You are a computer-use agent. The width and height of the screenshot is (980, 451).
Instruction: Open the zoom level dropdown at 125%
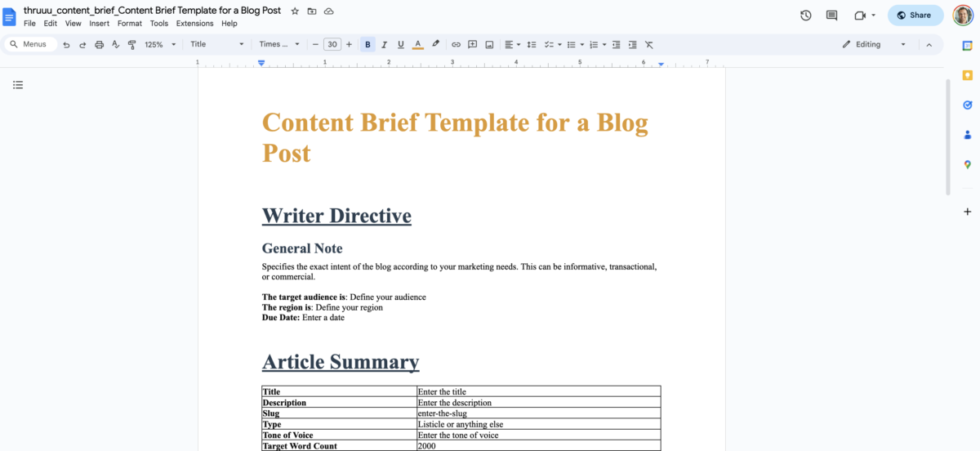point(160,44)
